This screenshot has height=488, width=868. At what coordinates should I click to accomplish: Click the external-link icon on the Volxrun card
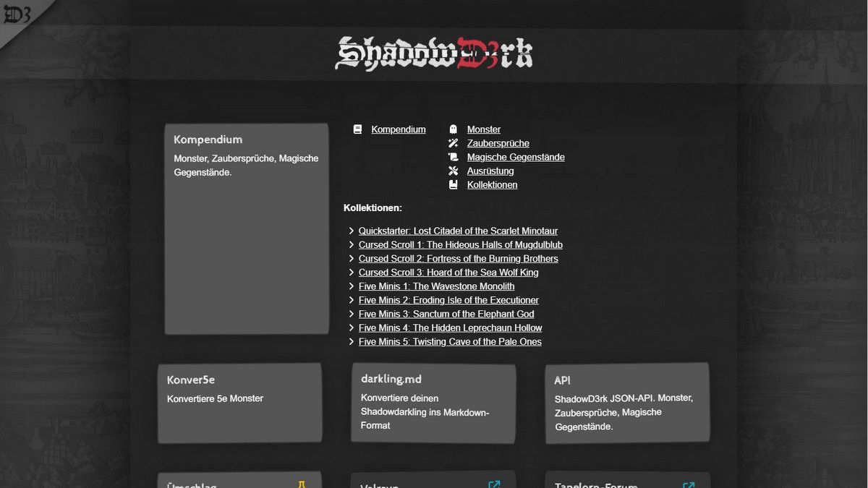pyautogui.click(x=495, y=485)
